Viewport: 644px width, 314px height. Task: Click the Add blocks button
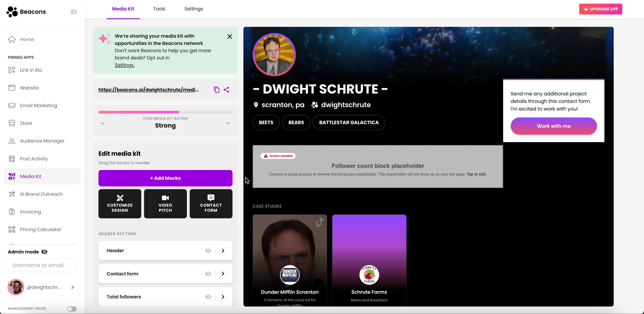click(x=165, y=178)
